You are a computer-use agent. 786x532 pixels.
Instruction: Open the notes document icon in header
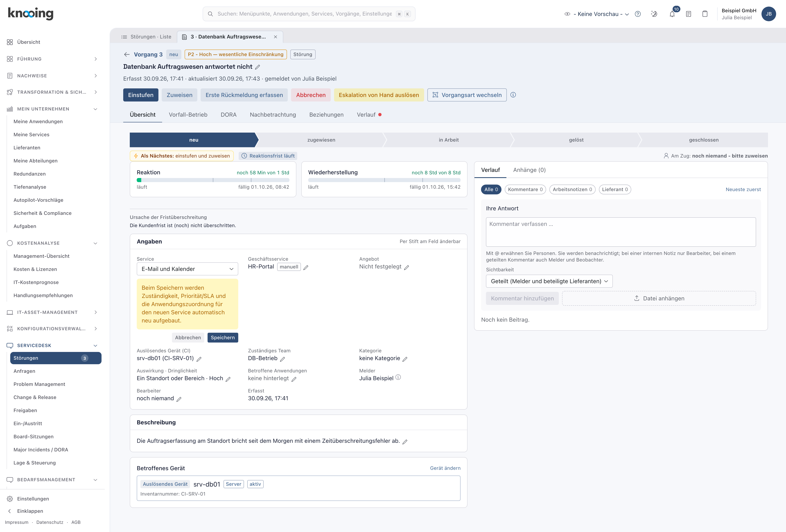point(689,14)
